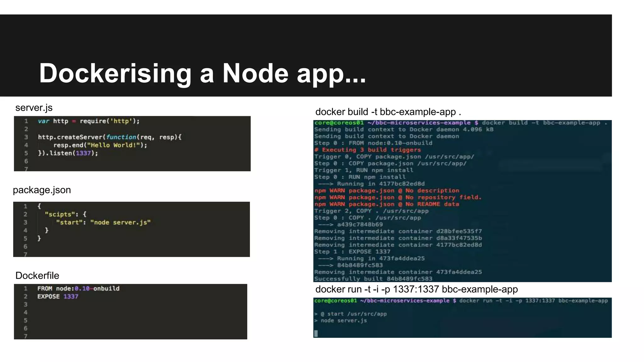The height and width of the screenshot is (362, 644).
Task: Click 'Sending build context to Docker daemon 4.096 kB'
Action: coord(404,129)
